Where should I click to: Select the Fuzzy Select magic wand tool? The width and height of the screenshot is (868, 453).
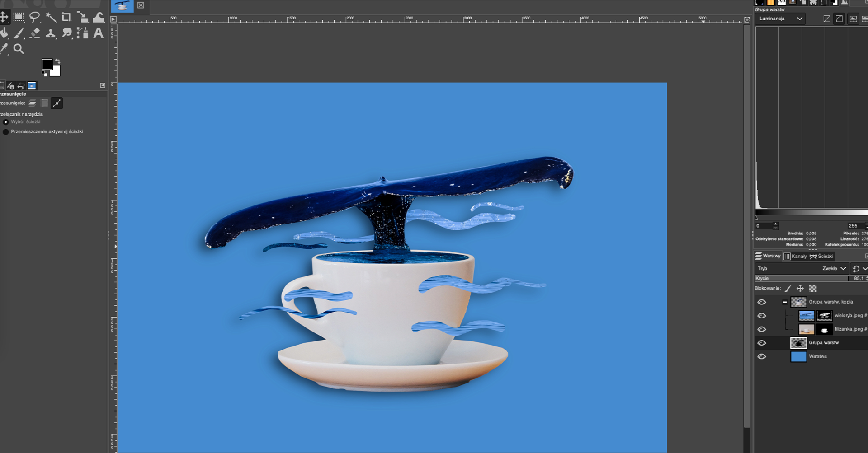51,18
